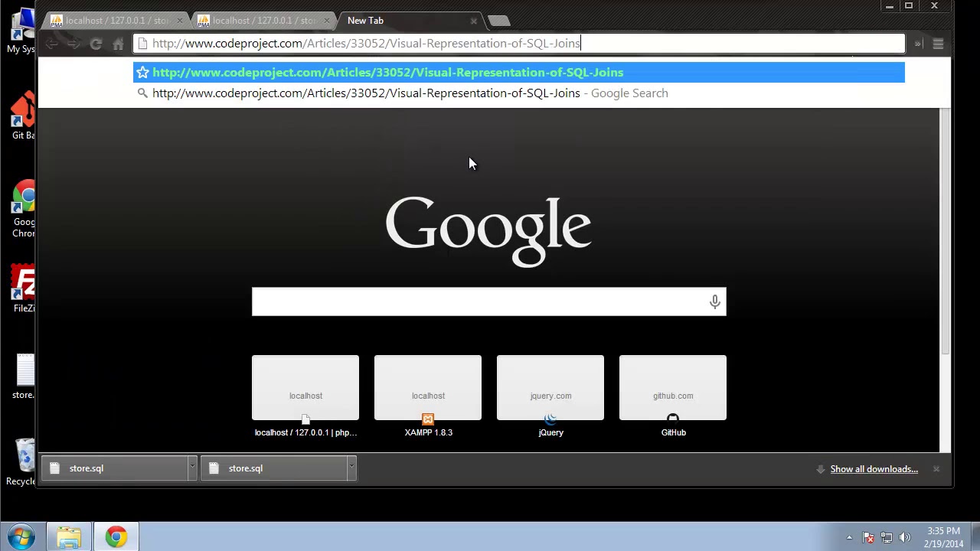The width and height of the screenshot is (980, 551).
Task: Select the My System desktop icon
Action: pos(21,31)
